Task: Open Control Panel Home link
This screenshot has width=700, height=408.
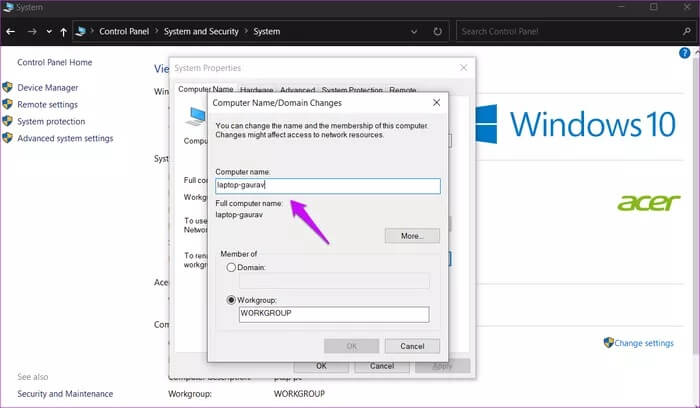Action: [x=54, y=62]
